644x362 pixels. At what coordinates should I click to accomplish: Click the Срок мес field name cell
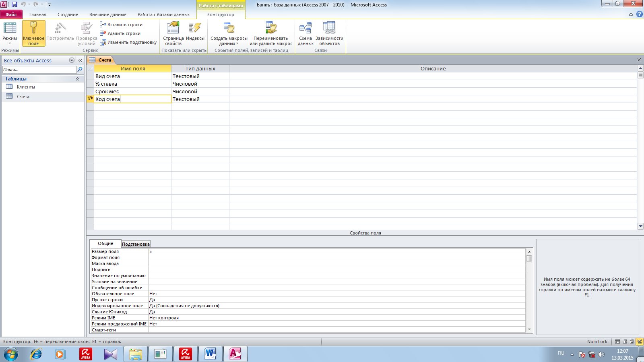coord(132,91)
